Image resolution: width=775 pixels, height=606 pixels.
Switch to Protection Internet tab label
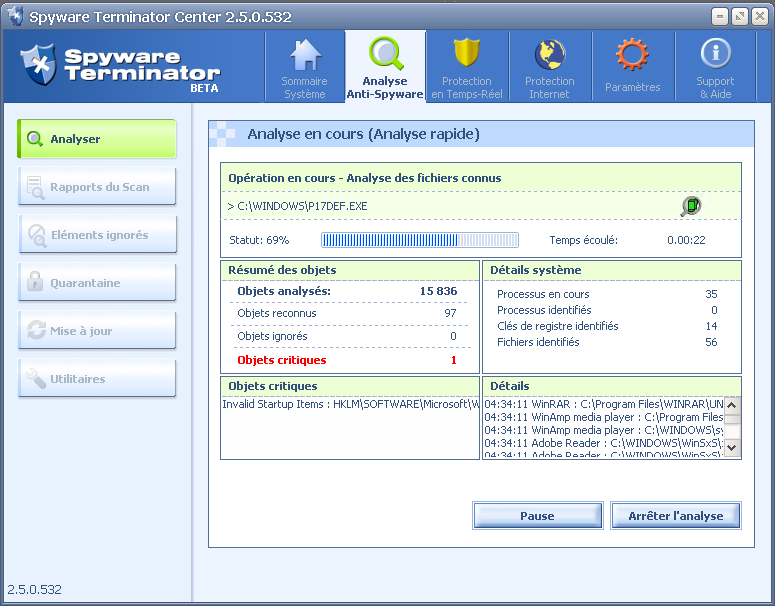[550, 87]
